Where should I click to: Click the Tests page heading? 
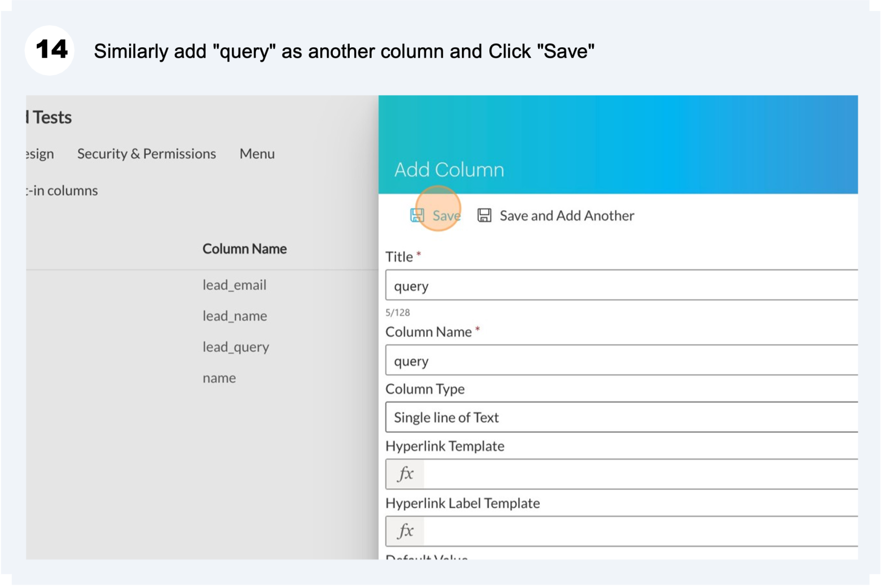(x=49, y=117)
